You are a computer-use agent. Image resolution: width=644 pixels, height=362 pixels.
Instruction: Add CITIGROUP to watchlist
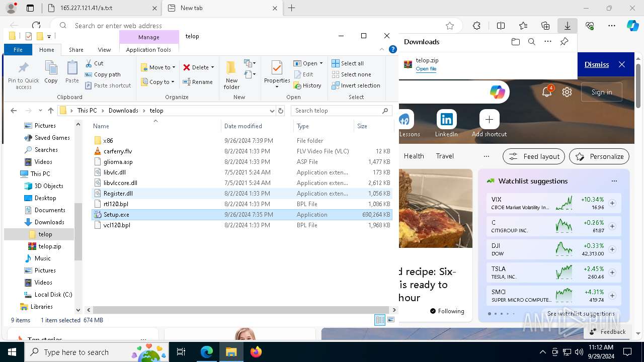click(612, 226)
